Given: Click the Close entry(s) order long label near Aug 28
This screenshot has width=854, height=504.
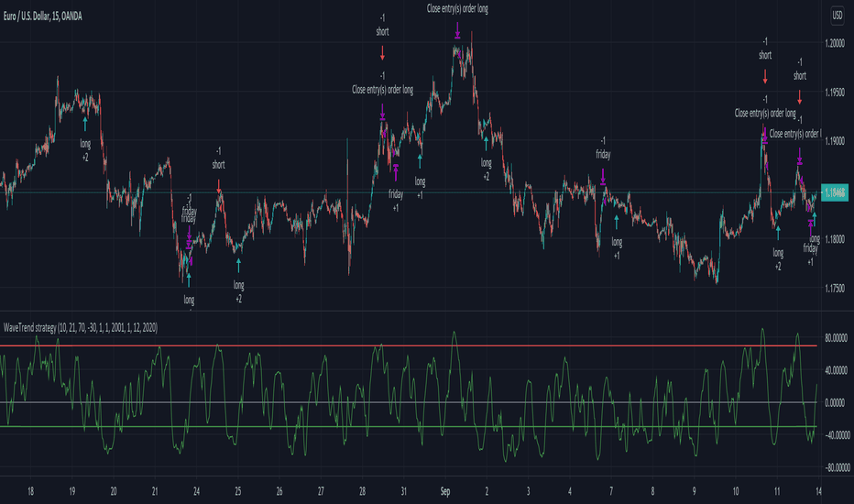Looking at the screenshot, I should 382,90.
